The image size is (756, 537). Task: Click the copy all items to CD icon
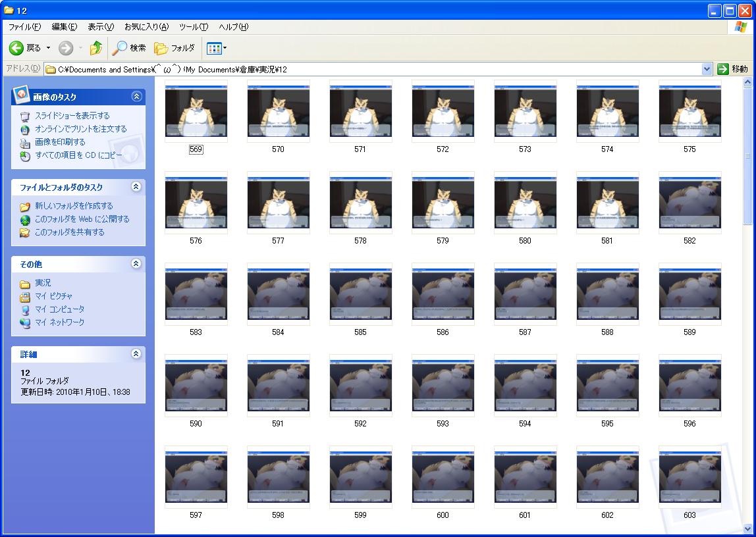click(25, 155)
